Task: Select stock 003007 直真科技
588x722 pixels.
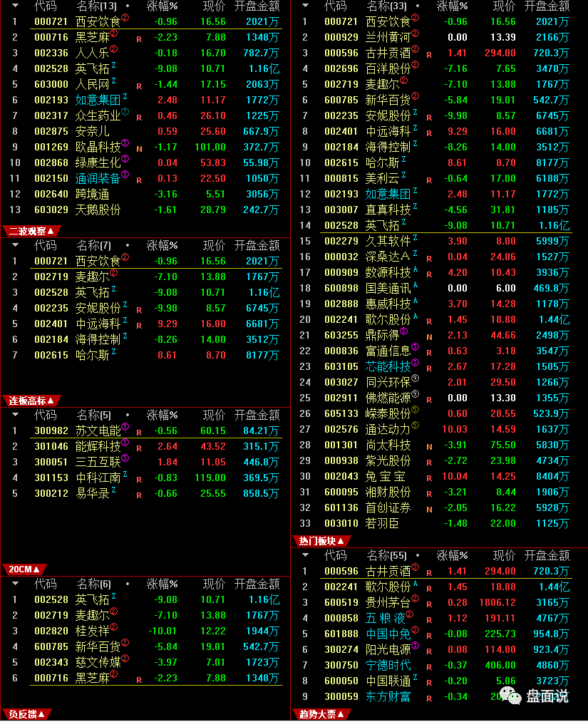Action: click(435, 210)
